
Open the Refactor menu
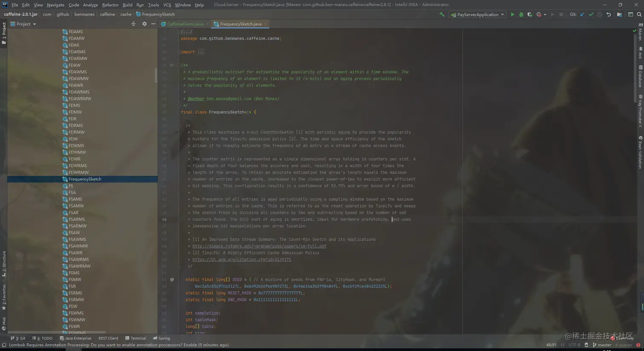[x=110, y=5]
